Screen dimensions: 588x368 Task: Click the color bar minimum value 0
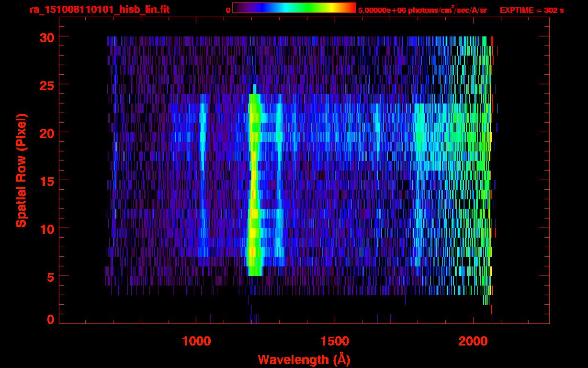coord(228,10)
